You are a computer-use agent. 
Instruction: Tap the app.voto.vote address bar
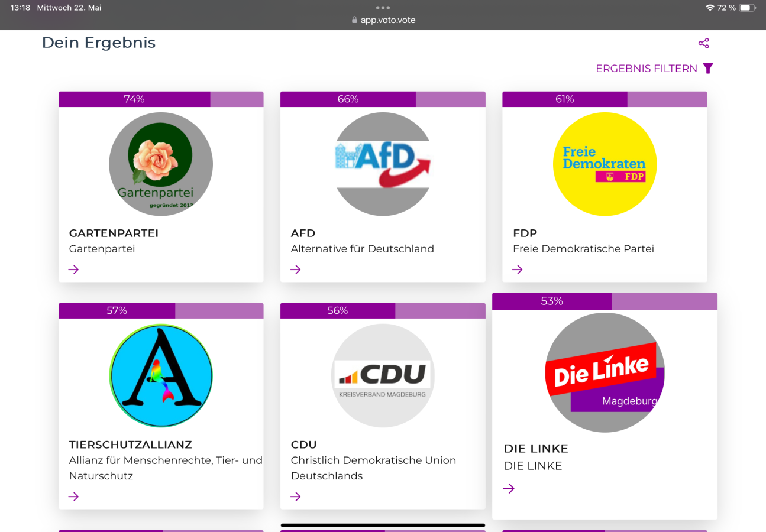(x=383, y=20)
